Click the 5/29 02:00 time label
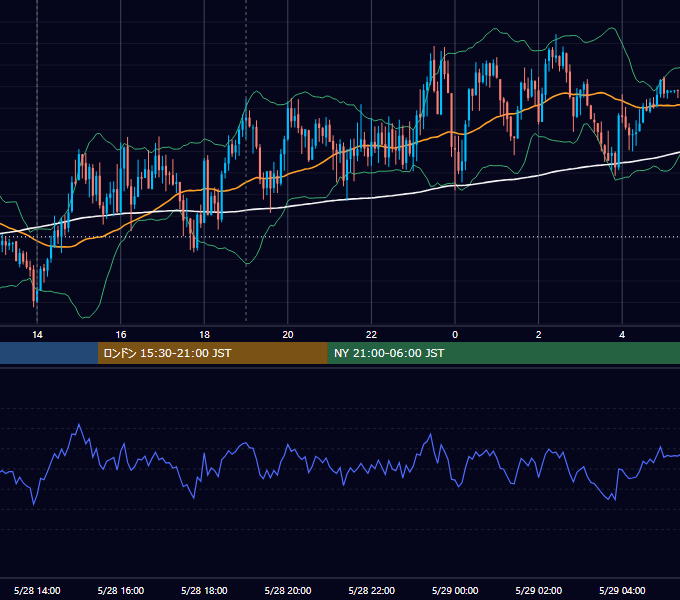Viewport: 680px width, 600px height. [x=539, y=590]
